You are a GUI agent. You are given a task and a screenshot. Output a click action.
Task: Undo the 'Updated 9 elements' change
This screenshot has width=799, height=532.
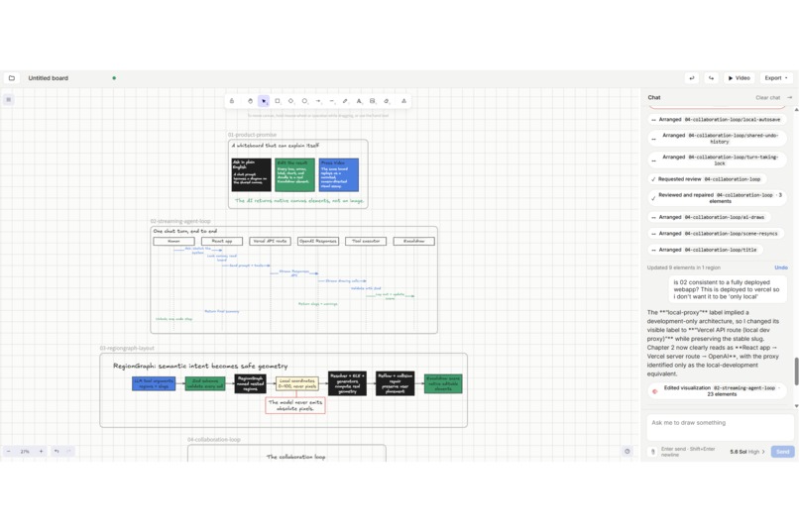[780, 267]
